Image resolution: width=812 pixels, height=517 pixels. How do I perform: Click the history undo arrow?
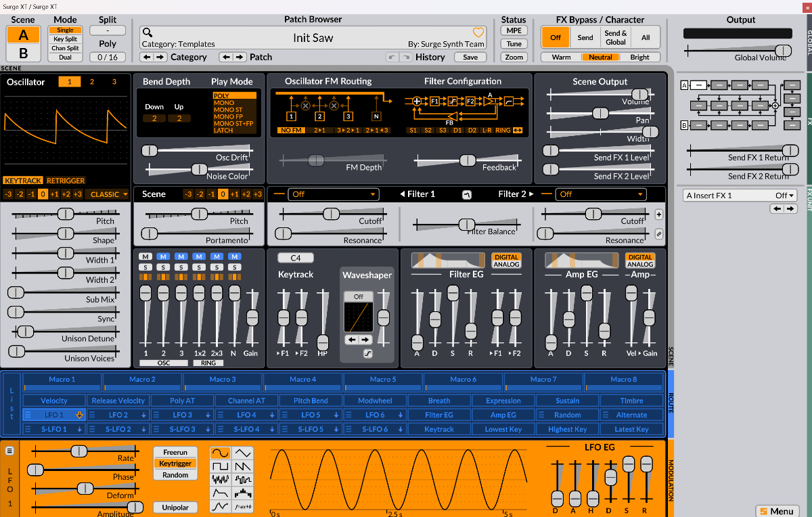[x=392, y=58]
